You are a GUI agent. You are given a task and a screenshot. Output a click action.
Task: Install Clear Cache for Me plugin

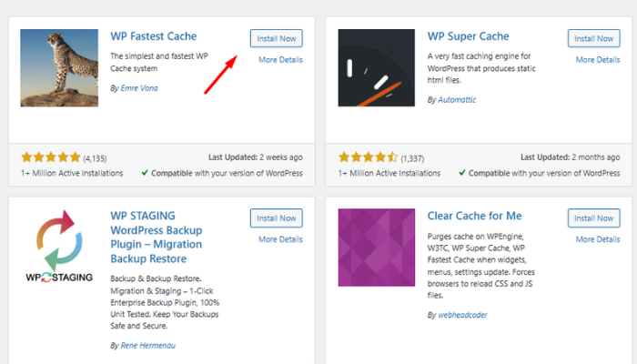(593, 217)
